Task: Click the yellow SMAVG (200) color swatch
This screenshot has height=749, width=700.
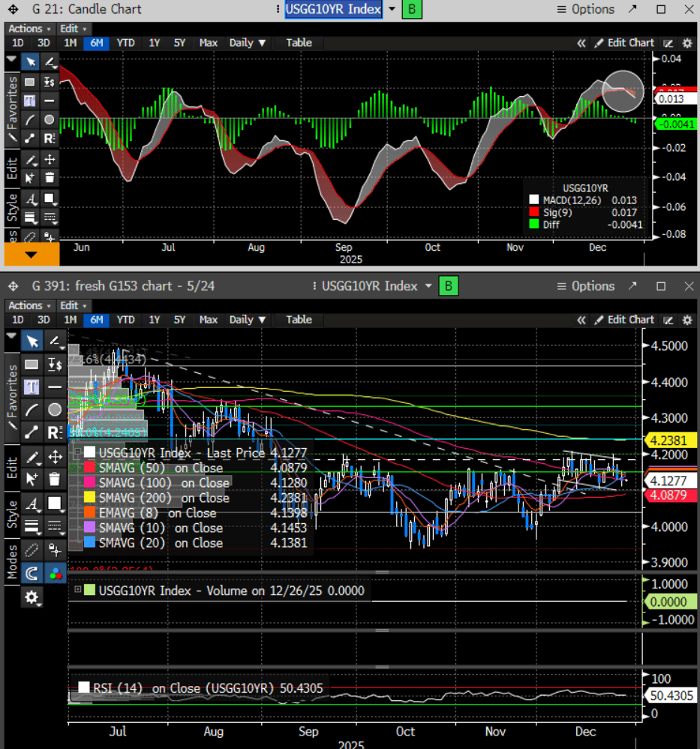Action: 90,498
